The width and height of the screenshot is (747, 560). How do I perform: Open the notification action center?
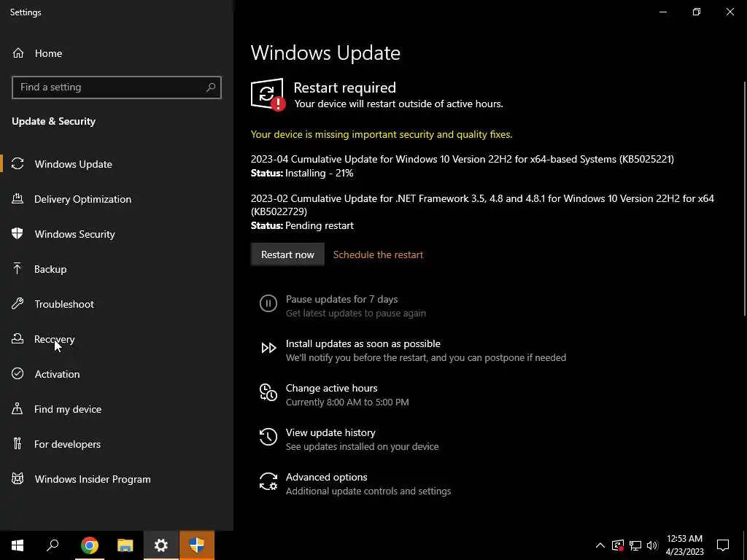(x=723, y=545)
